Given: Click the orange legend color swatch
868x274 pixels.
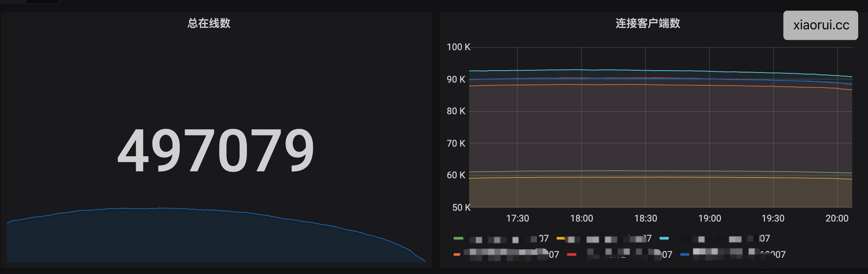Looking at the screenshot, I should pyautogui.click(x=457, y=255).
